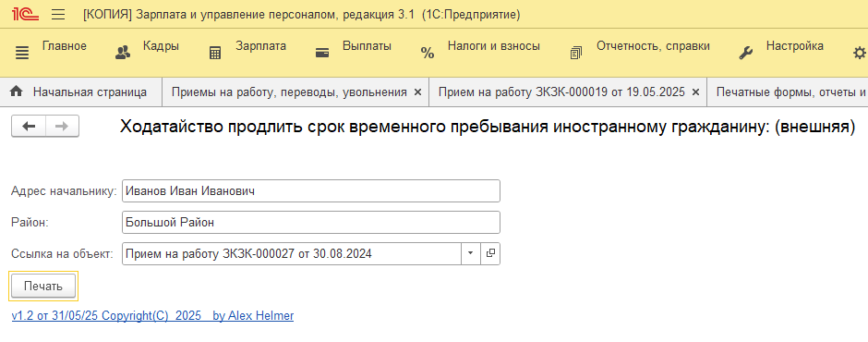Expand the Ссылка на объект dropdown arrow

[471, 253]
